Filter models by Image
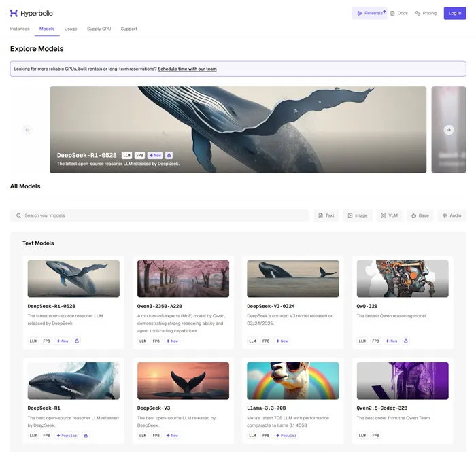The height and width of the screenshot is (452, 476). pyautogui.click(x=358, y=215)
